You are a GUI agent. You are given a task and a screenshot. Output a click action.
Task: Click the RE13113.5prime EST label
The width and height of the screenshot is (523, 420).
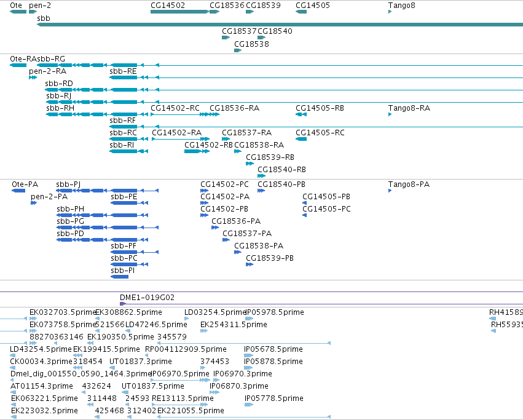coord(183,398)
